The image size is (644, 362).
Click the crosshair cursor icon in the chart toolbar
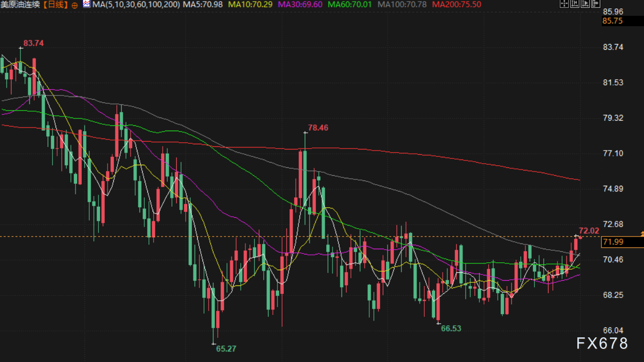(564, 4)
